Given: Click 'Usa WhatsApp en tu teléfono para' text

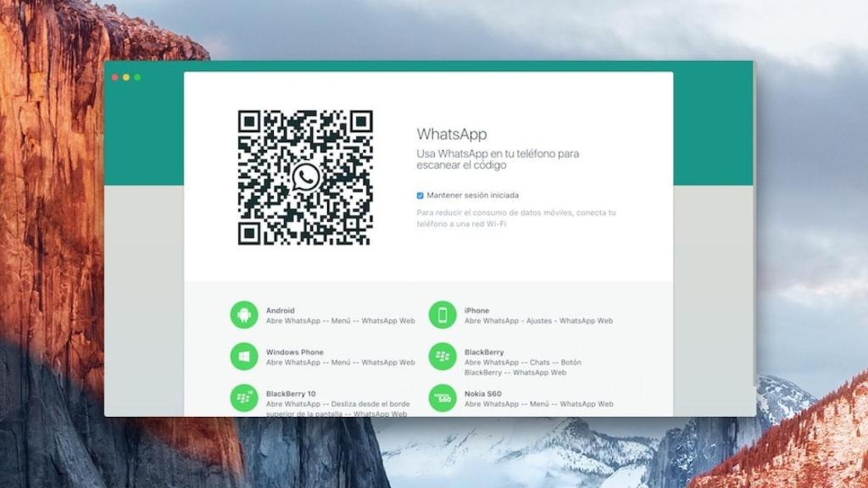Looking at the screenshot, I should [x=498, y=154].
